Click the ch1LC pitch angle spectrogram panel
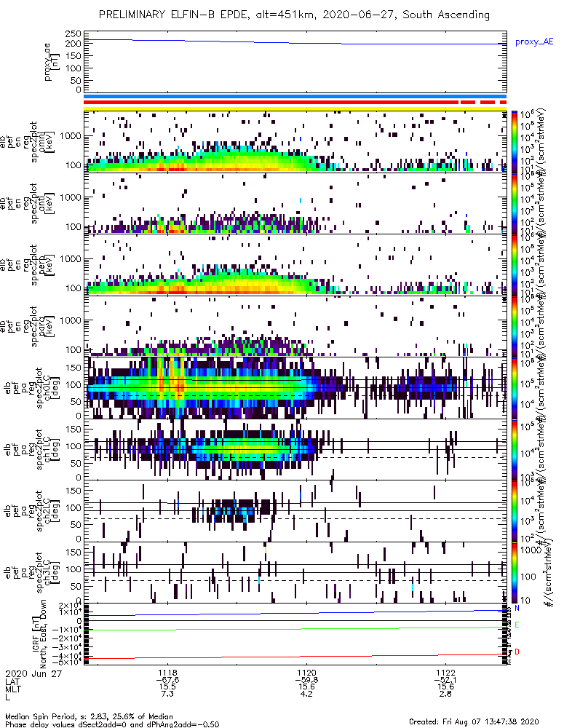This screenshot has width=564, height=728. (295, 449)
